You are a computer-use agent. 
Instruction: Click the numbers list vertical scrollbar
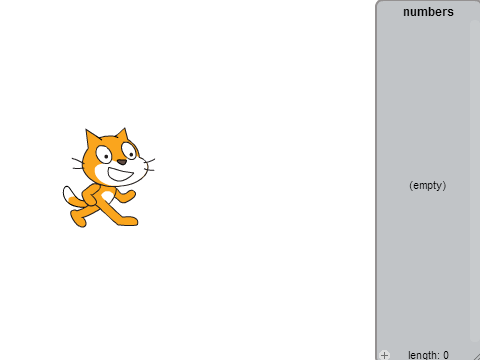click(x=474, y=181)
